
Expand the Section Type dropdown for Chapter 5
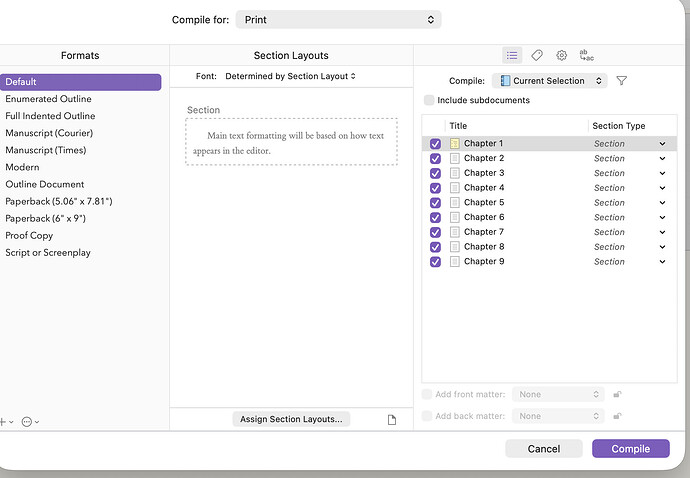pos(661,203)
